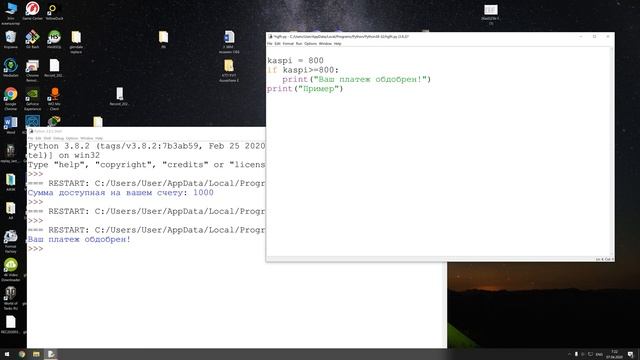Close the editor window
Image resolution: width=640 pixels, height=360 pixels.
608,36
